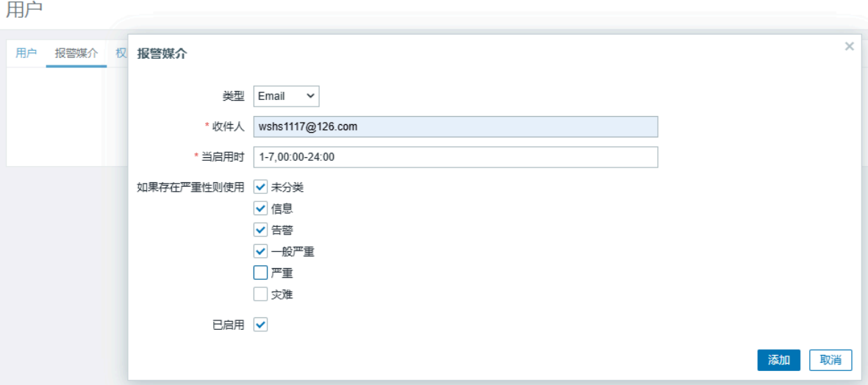Image resolution: width=868 pixels, height=385 pixels.
Task: Uncheck the 信息 severity checkbox
Action: point(260,209)
